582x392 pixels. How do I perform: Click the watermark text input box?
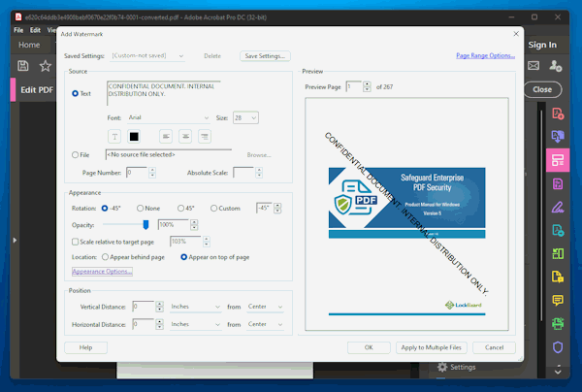point(163,93)
